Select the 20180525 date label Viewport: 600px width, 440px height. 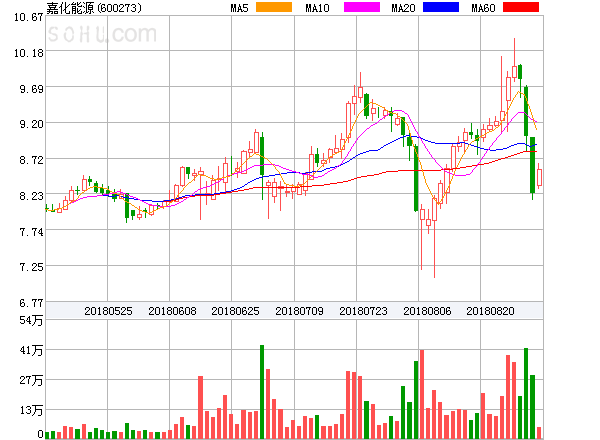tap(108, 311)
